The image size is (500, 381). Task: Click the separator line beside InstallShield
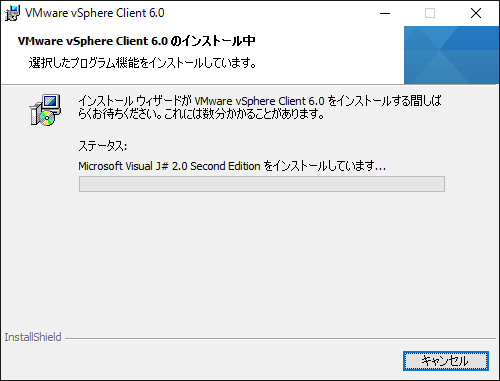pyautogui.click(x=281, y=339)
